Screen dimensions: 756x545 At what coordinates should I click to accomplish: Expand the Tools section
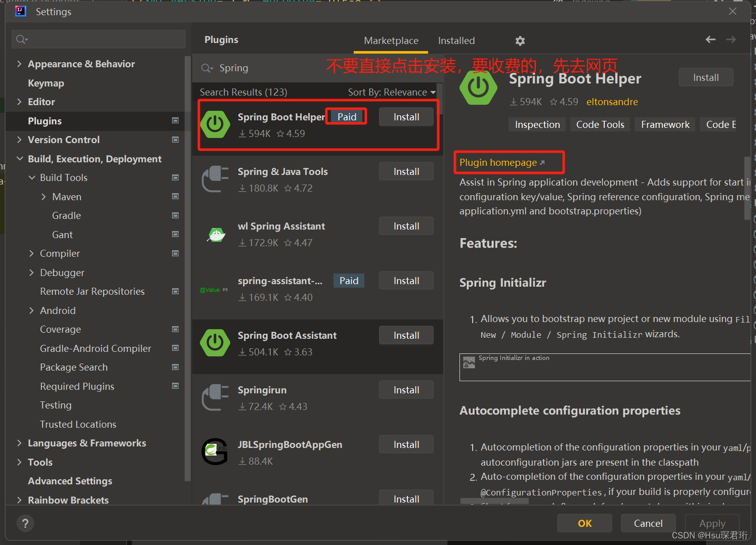click(19, 462)
